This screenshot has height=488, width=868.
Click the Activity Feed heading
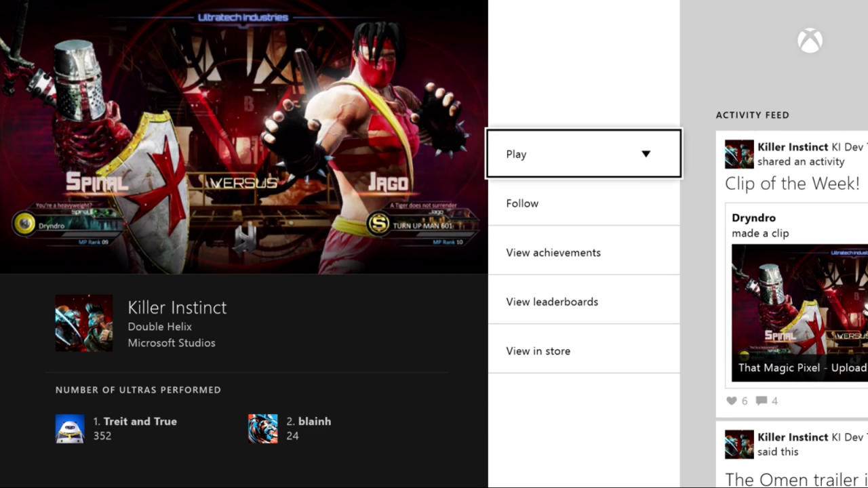tap(753, 115)
